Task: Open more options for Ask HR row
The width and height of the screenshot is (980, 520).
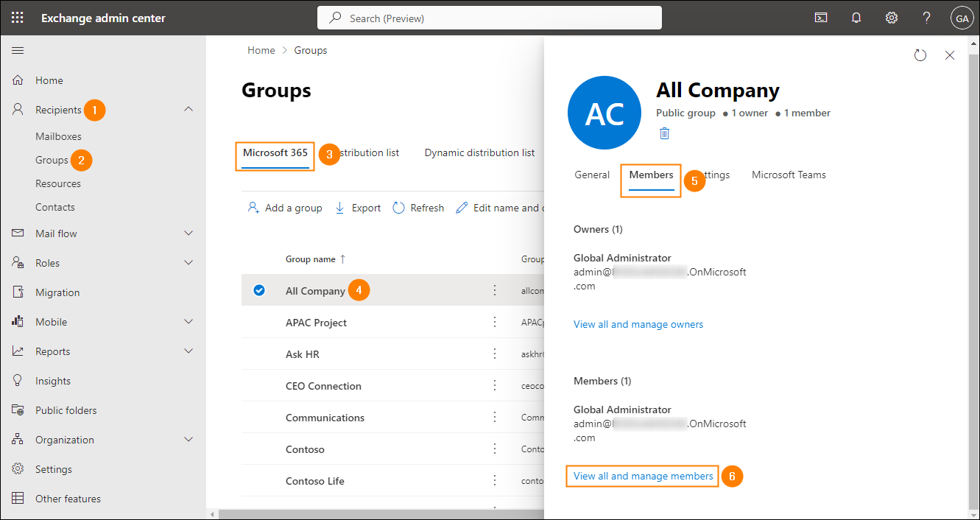Action: (495, 354)
